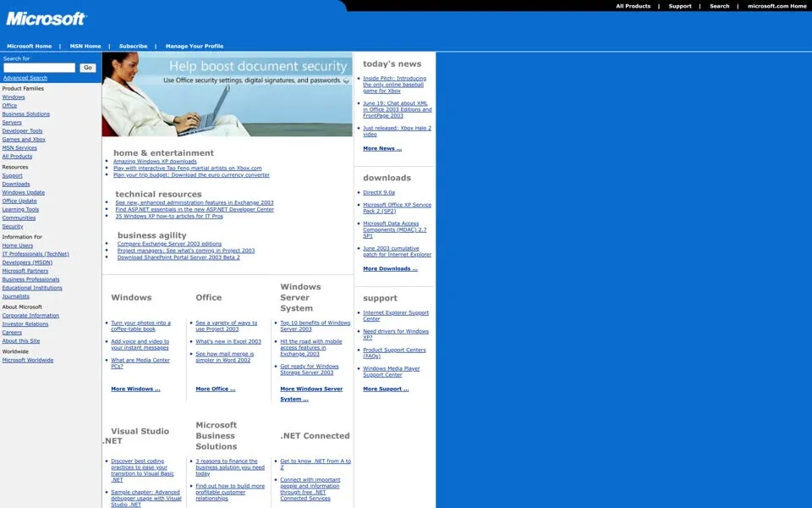Open the DirectX 9.0a download link
The height and width of the screenshot is (508, 812).
coord(379,192)
